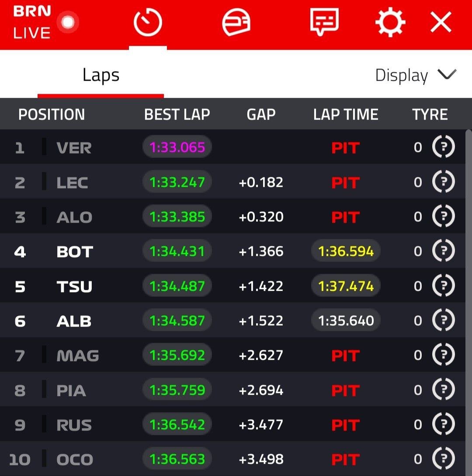
Task: Open settings gear icon
Action: pyautogui.click(x=390, y=22)
